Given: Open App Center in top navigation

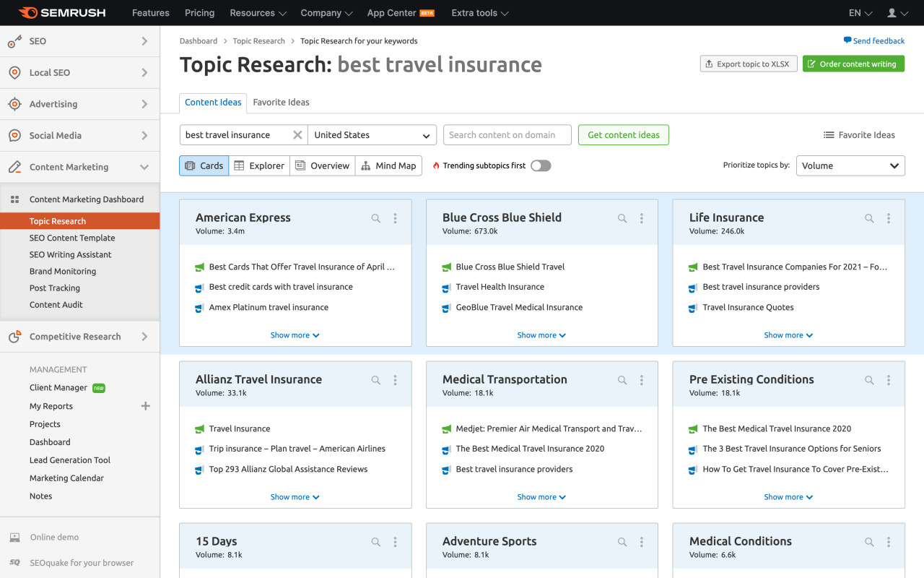Looking at the screenshot, I should coord(401,13).
